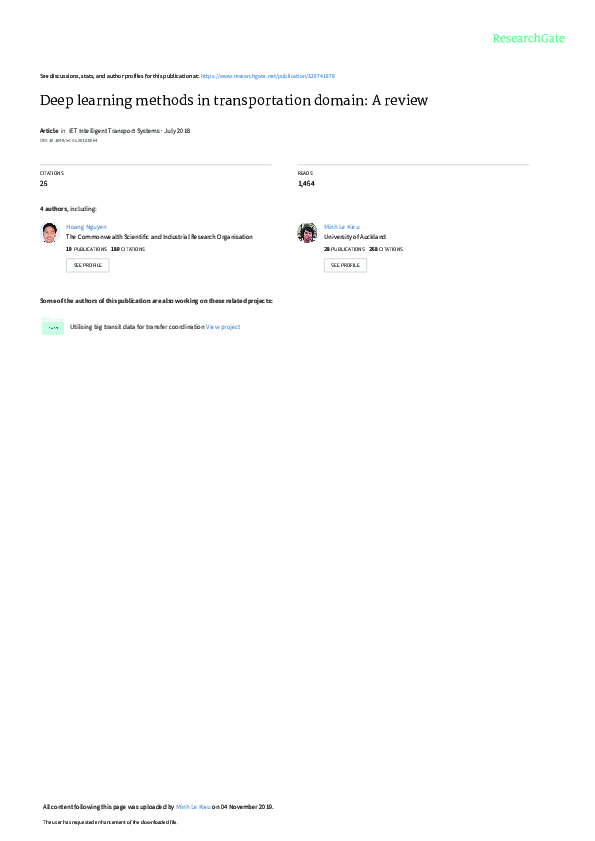
Task: Click the reads count 1,464
Action: click(x=306, y=183)
